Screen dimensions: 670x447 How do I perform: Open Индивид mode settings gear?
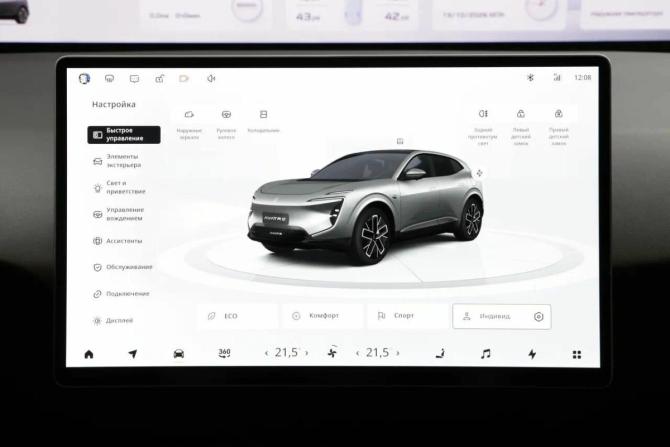point(539,317)
